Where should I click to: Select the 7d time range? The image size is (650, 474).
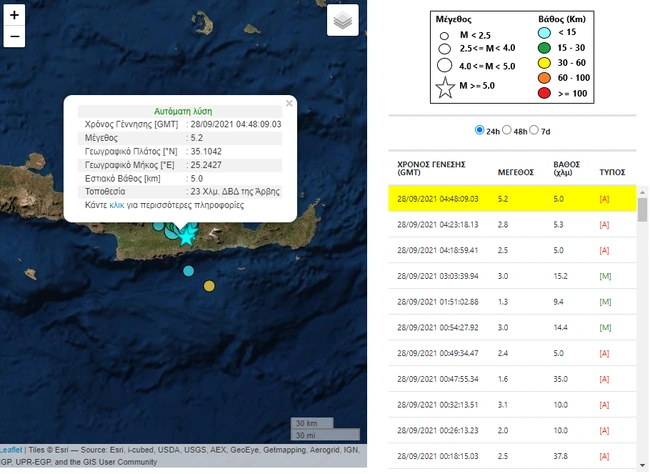coord(534,130)
